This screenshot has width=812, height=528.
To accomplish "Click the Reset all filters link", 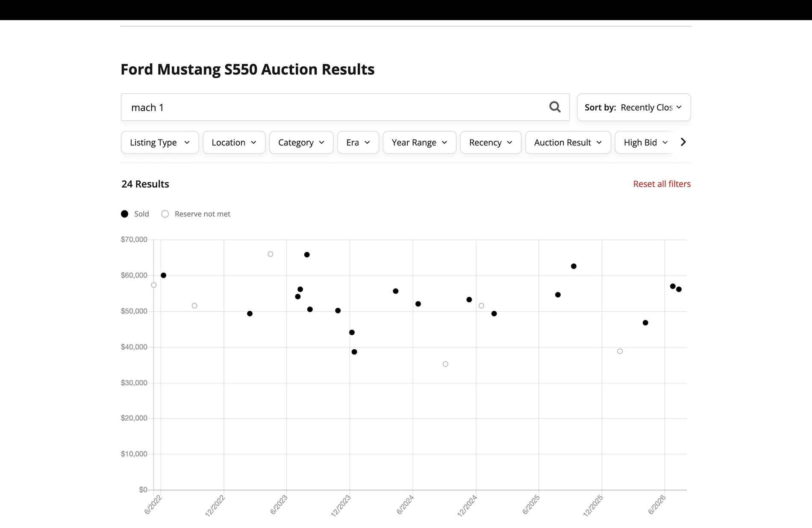I will click(x=662, y=184).
